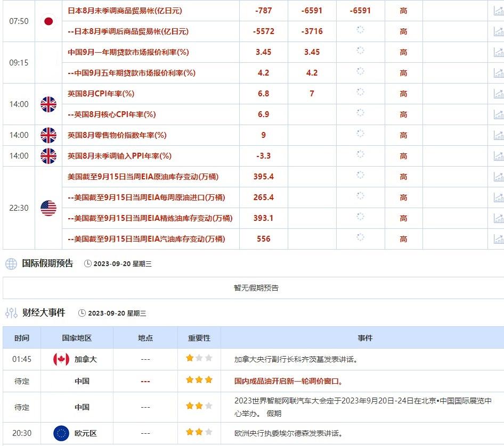Click 暂无假期预告 notice text
The width and height of the screenshot is (504, 446).
pyautogui.click(x=256, y=288)
